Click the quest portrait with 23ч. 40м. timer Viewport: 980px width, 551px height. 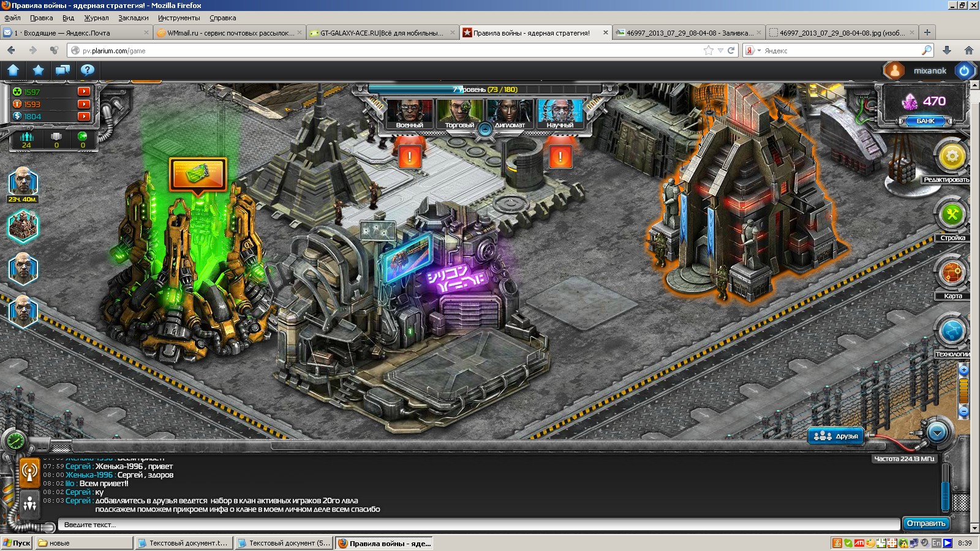coord(23,182)
